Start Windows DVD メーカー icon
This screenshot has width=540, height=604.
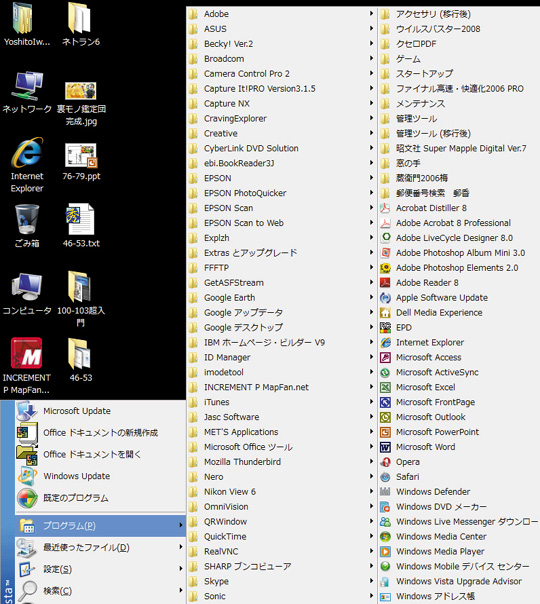coord(385,507)
